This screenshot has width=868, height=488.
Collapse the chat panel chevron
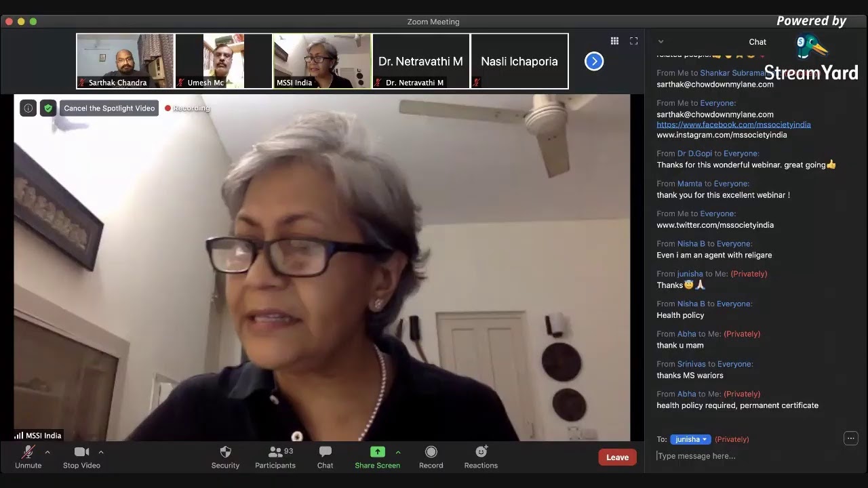tap(660, 42)
